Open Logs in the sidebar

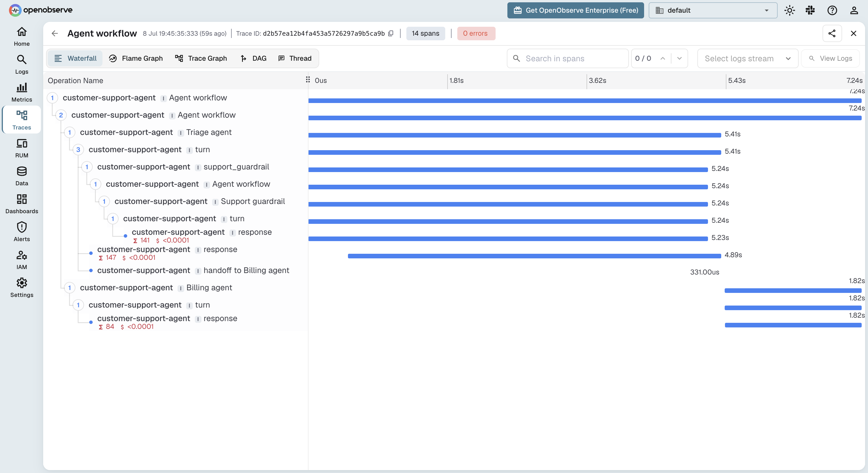click(x=22, y=65)
